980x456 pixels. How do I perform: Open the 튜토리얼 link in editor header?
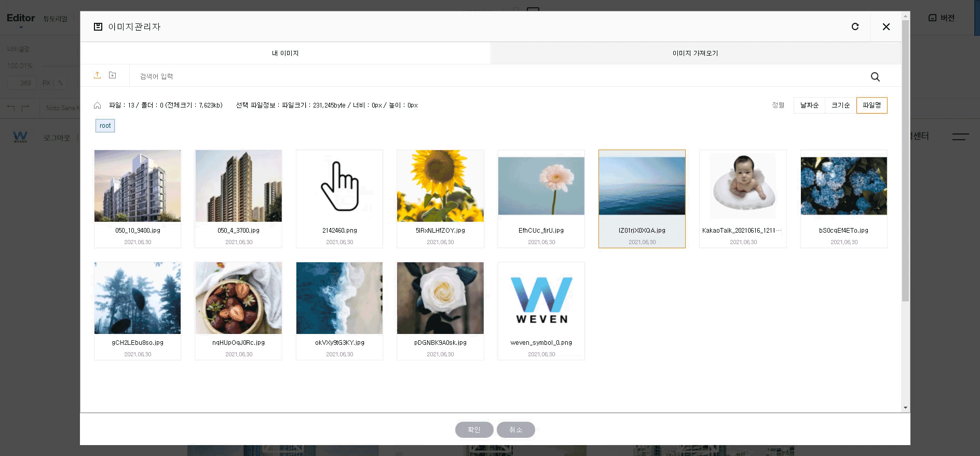point(55,19)
